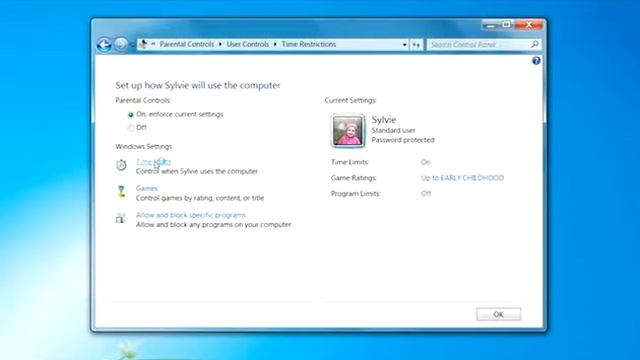The image size is (640, 360).
Task: Click the Games trophy icon
Action: [122, 191]
